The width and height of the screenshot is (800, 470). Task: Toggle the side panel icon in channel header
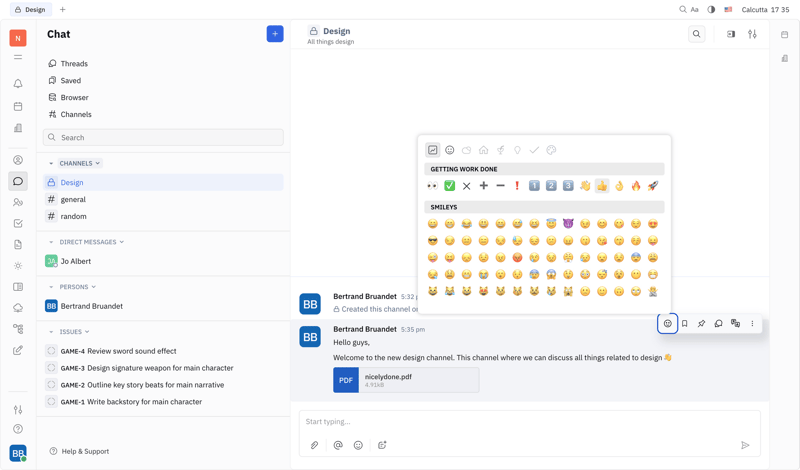(x=731, y=34)
